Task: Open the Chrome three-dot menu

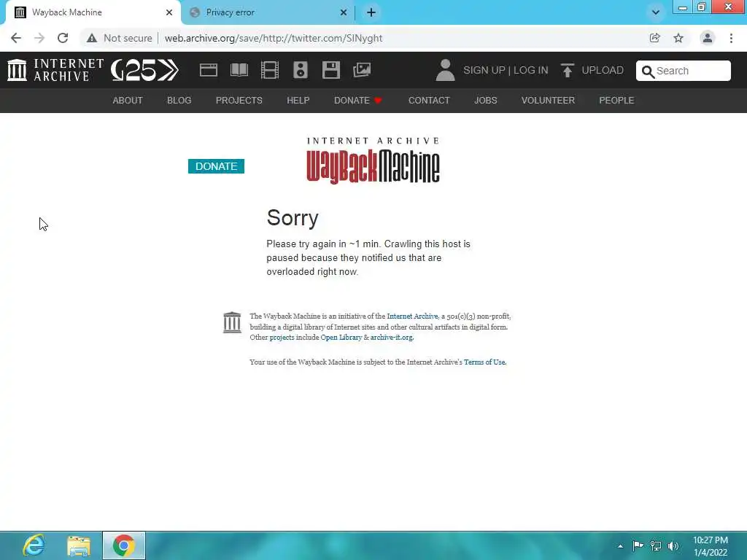Action: [x=731, y=38]
